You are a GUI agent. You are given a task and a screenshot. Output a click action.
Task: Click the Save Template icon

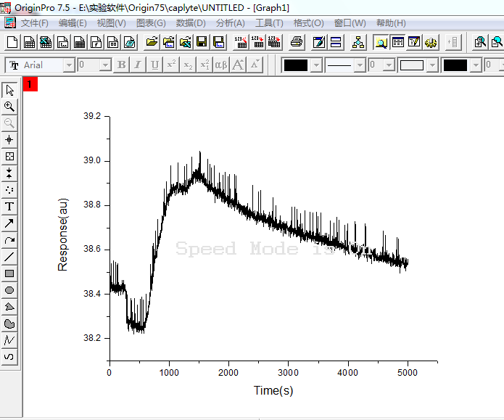coord(218,42)
